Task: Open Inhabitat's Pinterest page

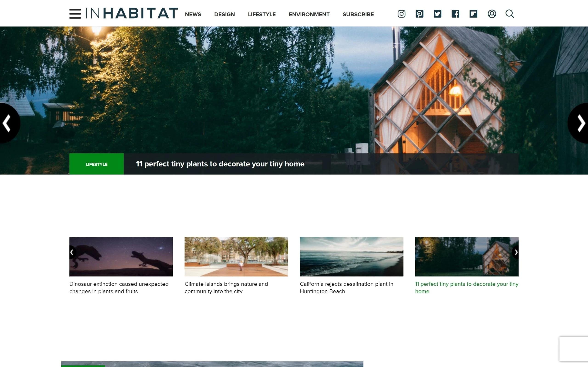Action: pyautogui.click(x=419, y=14)
